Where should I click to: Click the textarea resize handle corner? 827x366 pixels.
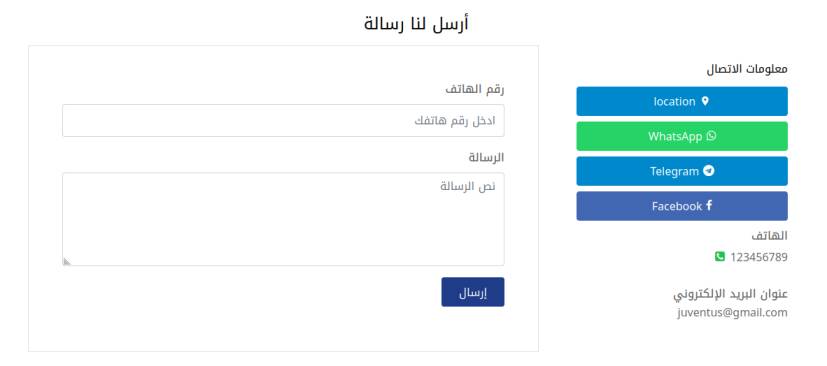[x=67, y=261]
